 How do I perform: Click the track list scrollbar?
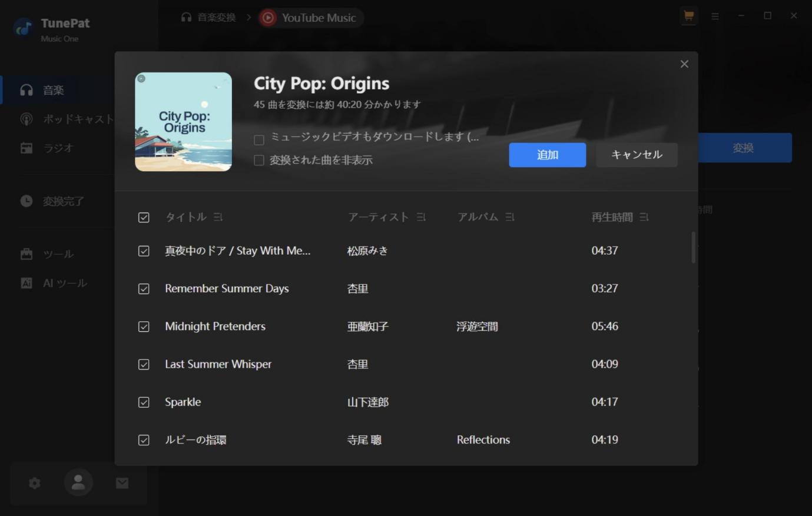tap(693, 247)
